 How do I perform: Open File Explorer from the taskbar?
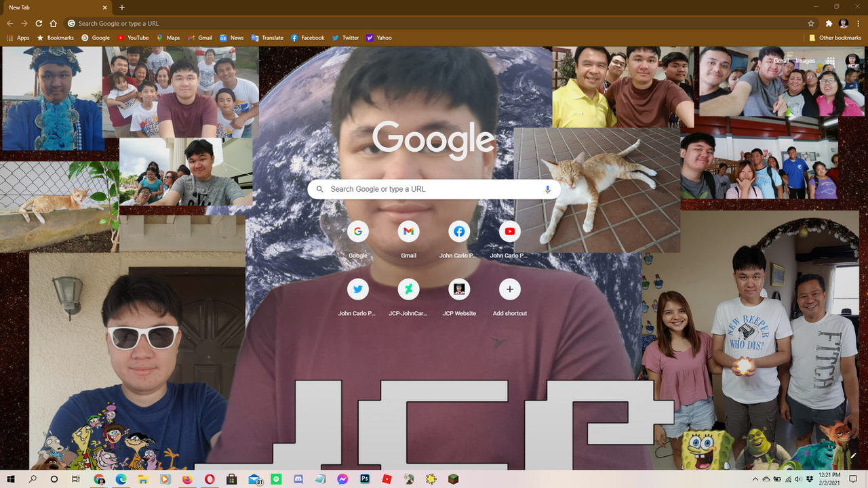(x=143, y=479)
